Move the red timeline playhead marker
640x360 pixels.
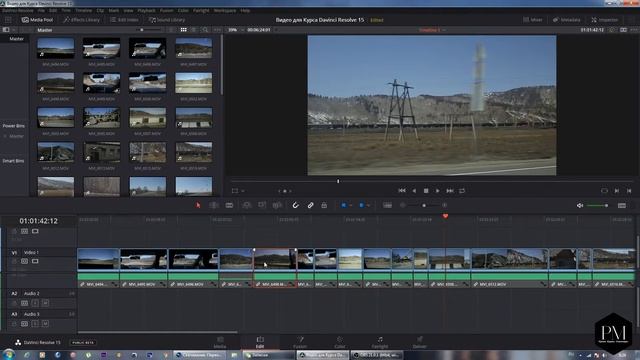(x=445, y=216)
